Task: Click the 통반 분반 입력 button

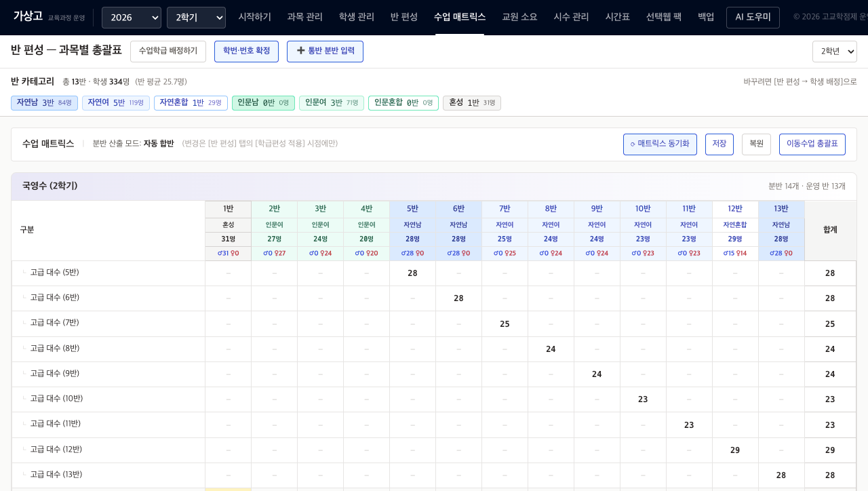Action: (325, 52)
